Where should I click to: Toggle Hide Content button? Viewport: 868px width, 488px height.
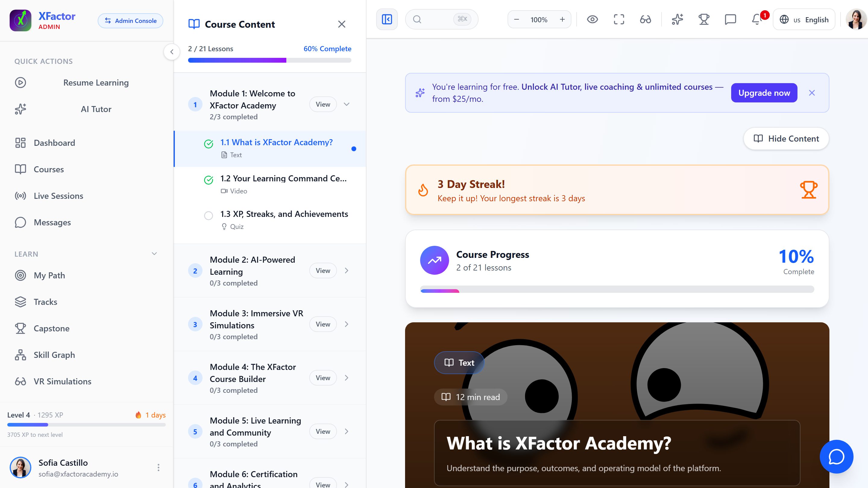point(786,139)
